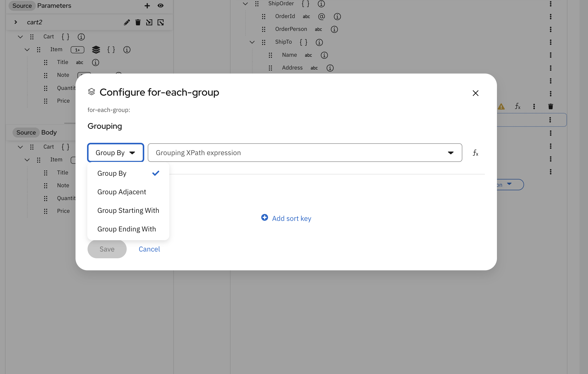Open the Group By grouping type dropdown

[x=116, y=153]
